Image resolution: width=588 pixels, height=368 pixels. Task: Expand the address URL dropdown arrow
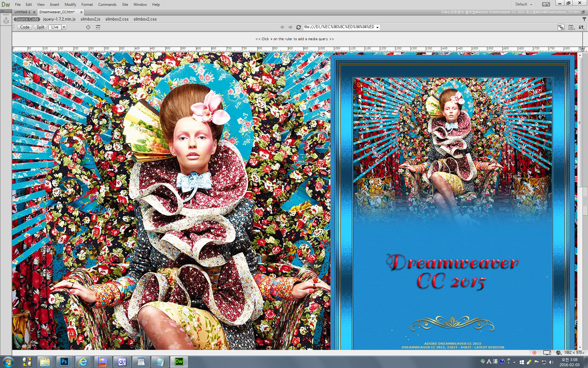point(377,27)
